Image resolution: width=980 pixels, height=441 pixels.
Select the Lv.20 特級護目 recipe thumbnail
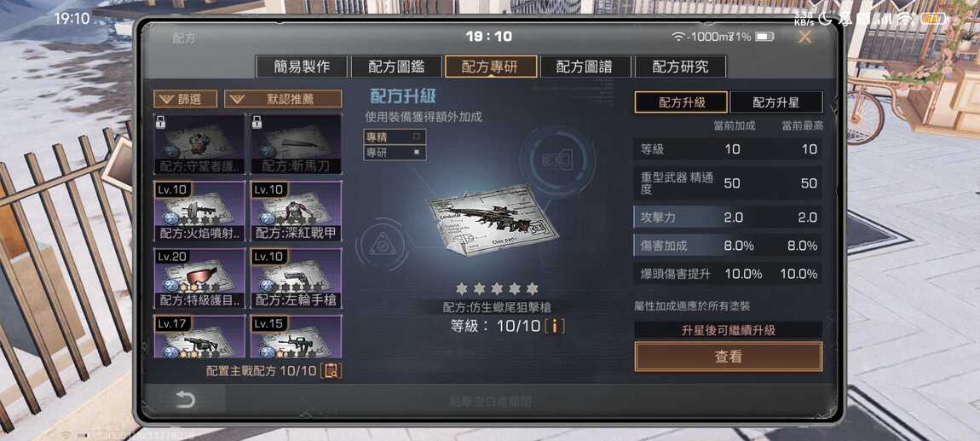199,278
